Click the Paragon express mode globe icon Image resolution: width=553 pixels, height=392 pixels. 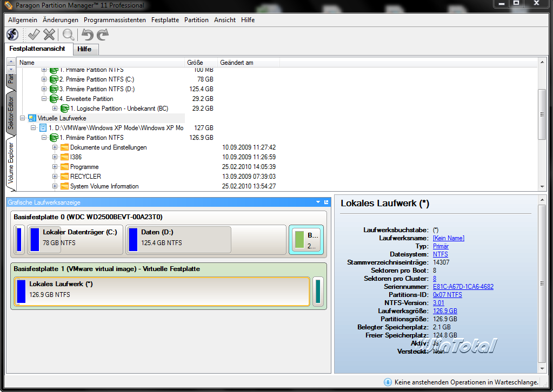pos(12,35)
